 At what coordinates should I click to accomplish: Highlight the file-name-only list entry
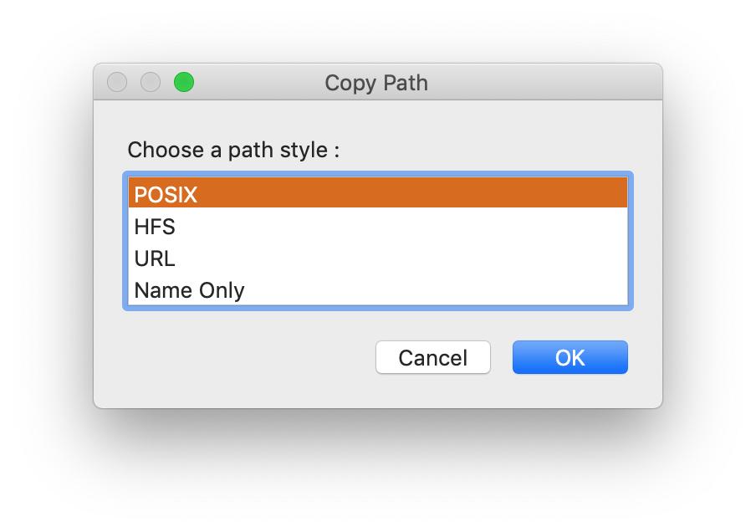pos(376,290)
